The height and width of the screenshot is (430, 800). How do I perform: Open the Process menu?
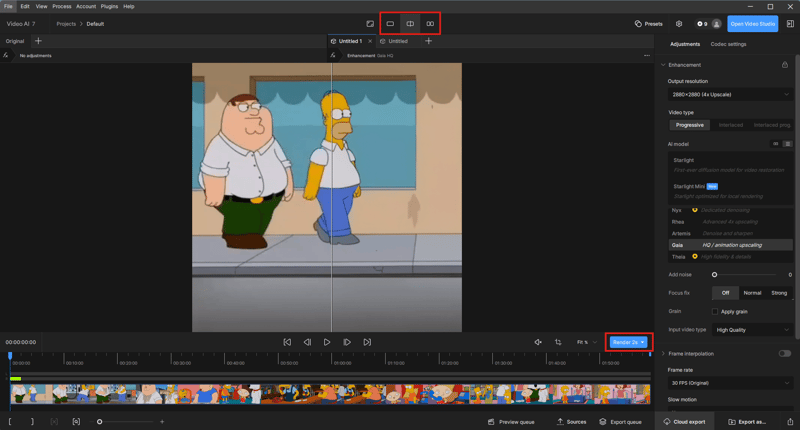pyautogui.click(x=62, y=6)
